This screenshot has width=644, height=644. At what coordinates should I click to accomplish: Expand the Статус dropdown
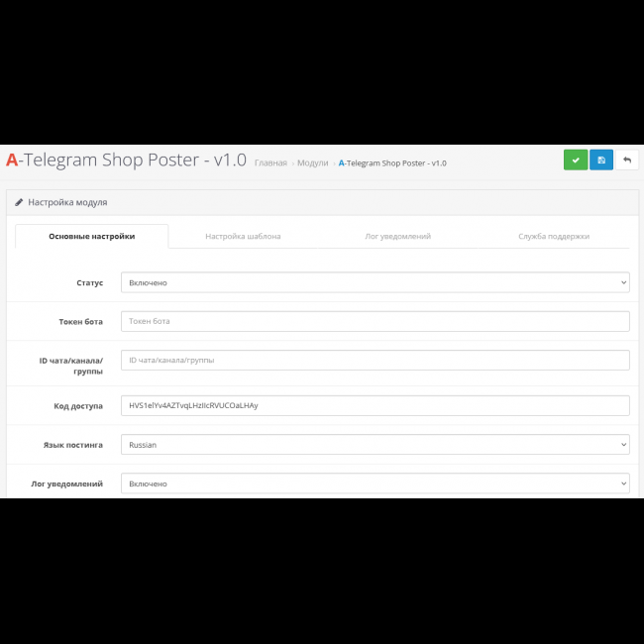375,282
